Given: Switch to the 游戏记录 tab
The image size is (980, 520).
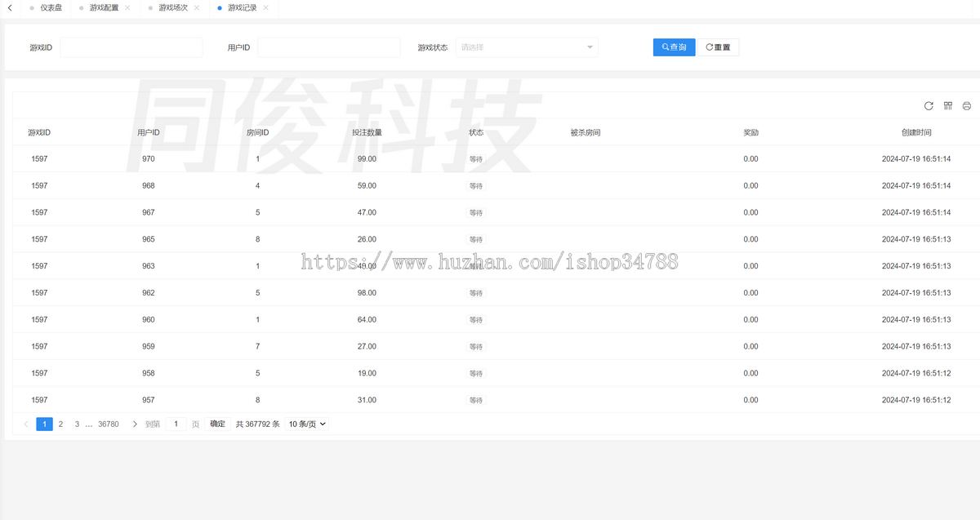Looking at the screenshot, I should pyautogui.click(x=243, y=7).
